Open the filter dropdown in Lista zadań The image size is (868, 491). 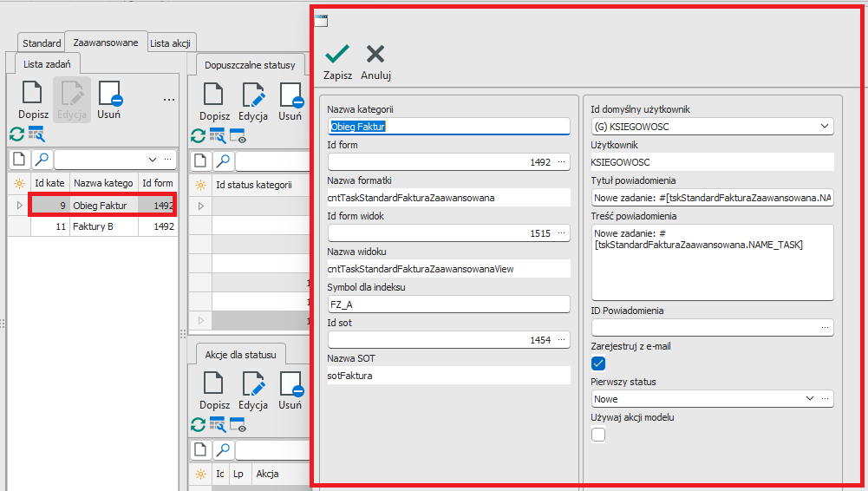153,160
